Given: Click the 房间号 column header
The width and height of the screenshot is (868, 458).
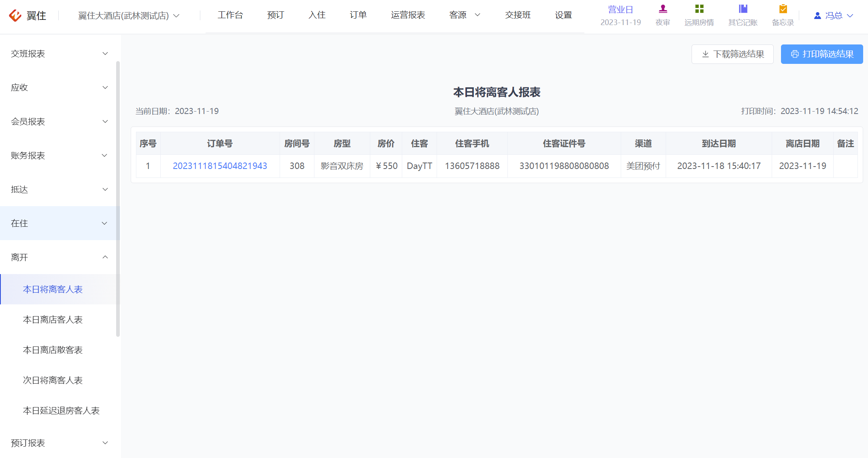Looking at the screenshot, I should [x=297, y=144].
